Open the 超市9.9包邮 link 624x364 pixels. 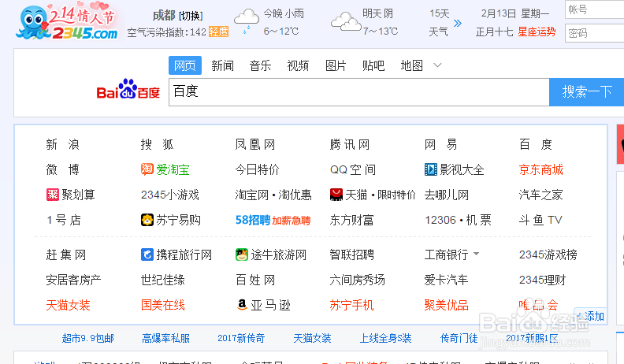[x=88, y=338]
